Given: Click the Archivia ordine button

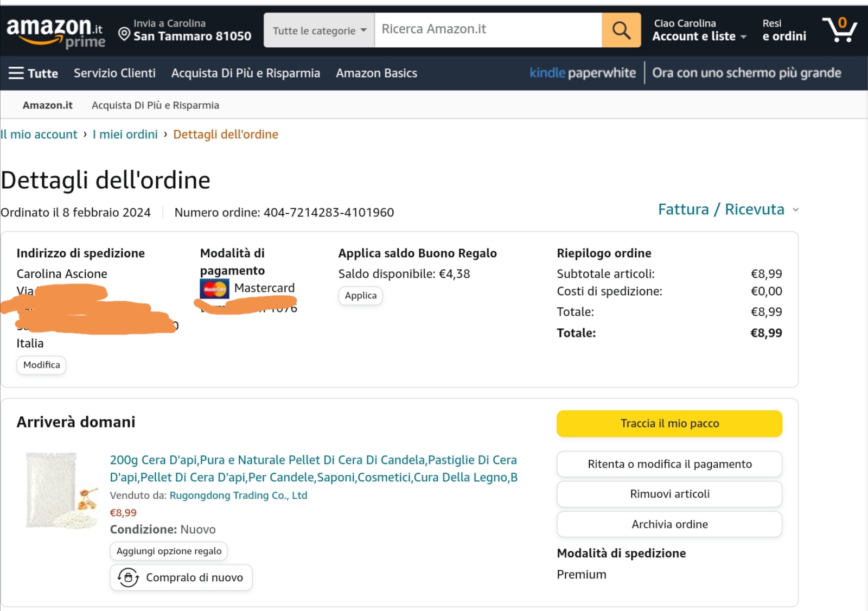Looking at the screenshot, I should pos(669,524).
